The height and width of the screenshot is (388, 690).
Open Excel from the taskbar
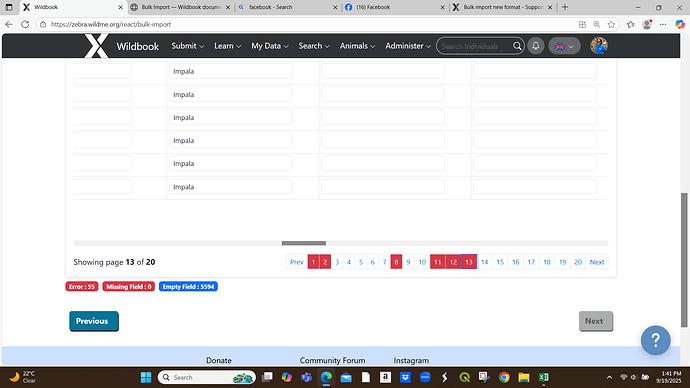543,377
